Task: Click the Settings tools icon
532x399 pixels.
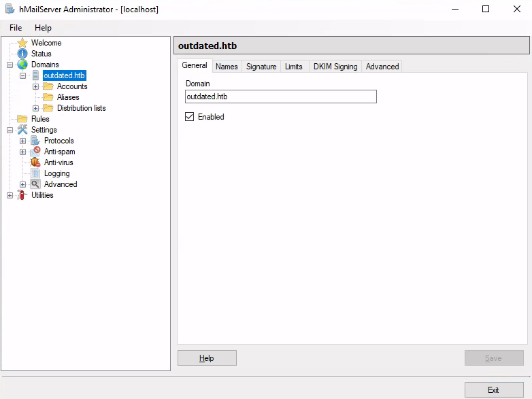Action: coord(22,130)
